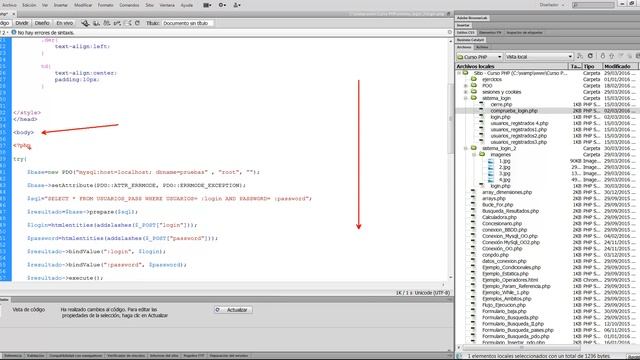Screen dimensions: 640x360
Task: Expand the sesiones y cookies folder
Action: point(466,92)
